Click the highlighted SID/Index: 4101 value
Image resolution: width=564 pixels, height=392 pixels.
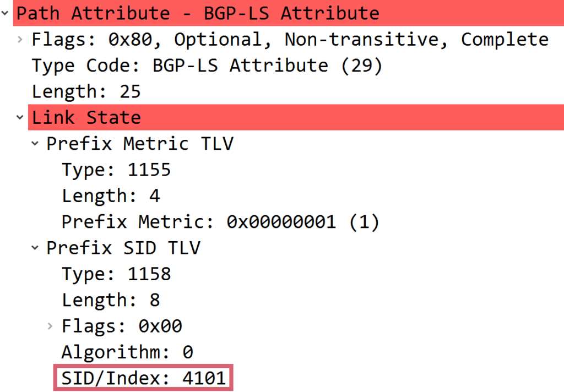(143, 378)
